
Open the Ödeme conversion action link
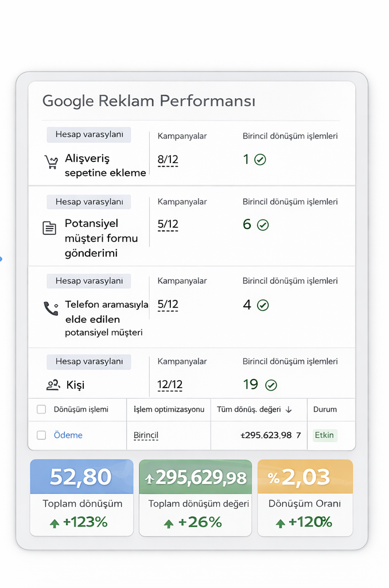68,435
